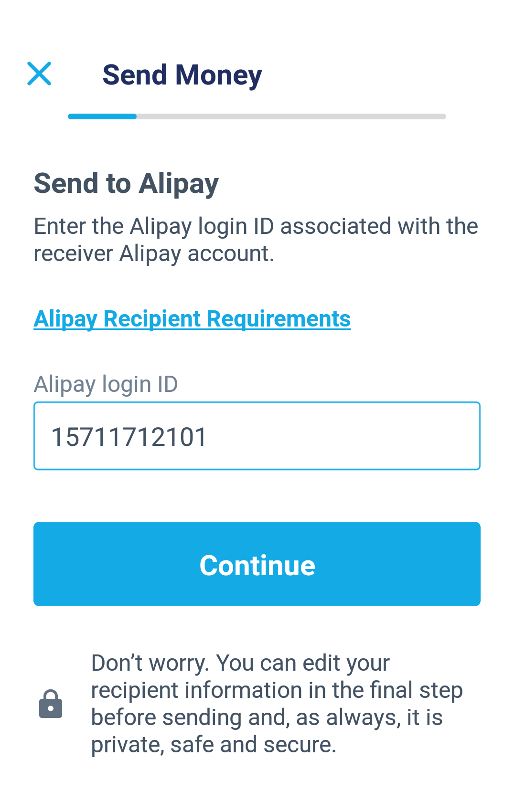Click the Alipay login ID field label
The image size is (515, 812).
click(106, 384)
